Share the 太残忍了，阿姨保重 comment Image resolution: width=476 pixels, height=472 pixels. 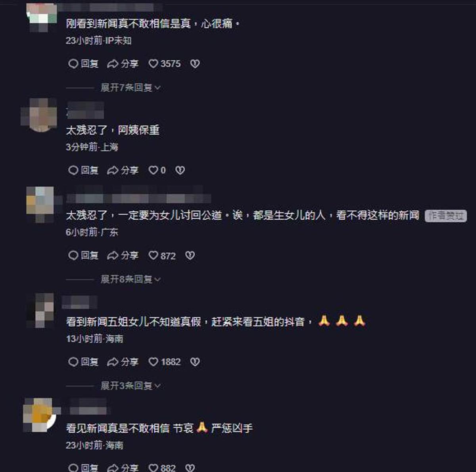coord(123,170)
